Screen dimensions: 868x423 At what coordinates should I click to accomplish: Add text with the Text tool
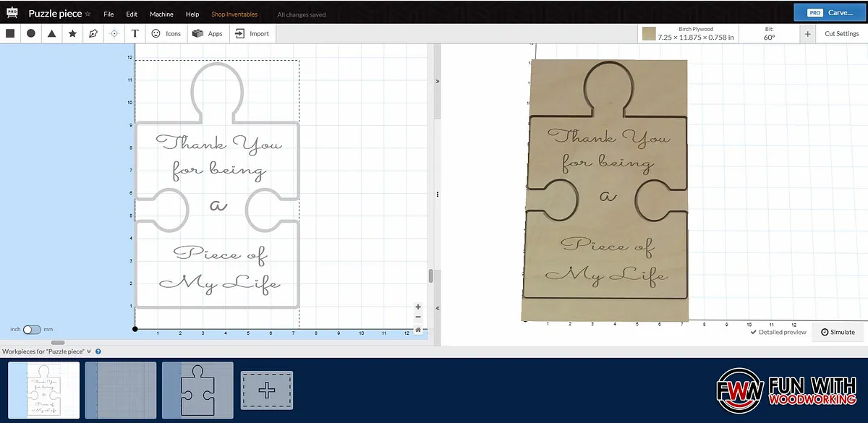click(x=135, y=33)
